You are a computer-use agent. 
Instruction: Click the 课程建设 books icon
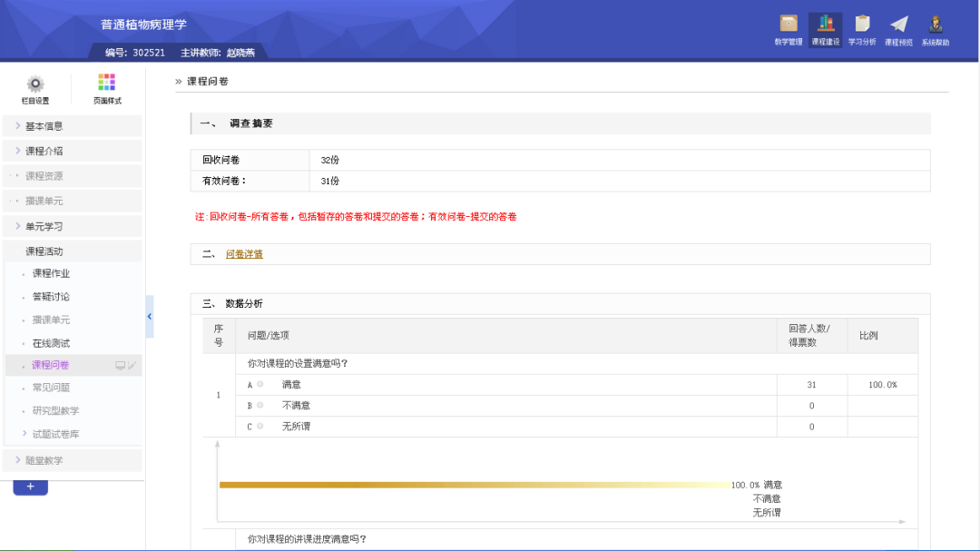point(825,25)
